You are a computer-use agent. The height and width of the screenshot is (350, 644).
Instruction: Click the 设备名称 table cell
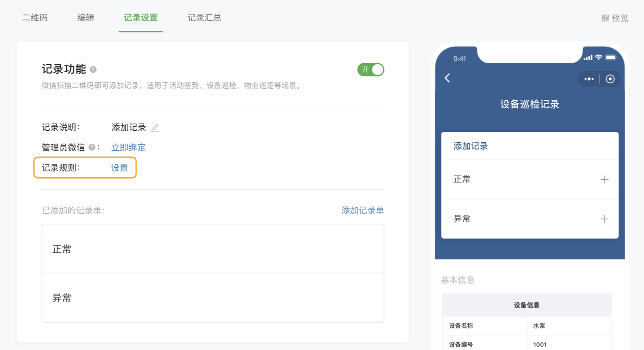click(485, 326)
